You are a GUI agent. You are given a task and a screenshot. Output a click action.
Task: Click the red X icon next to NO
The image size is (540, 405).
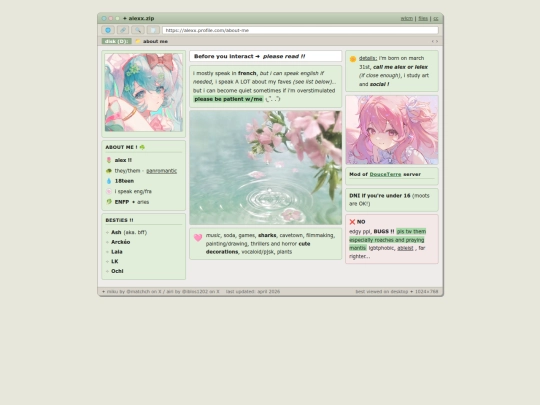pyautogui.click(x=352, y=222)
